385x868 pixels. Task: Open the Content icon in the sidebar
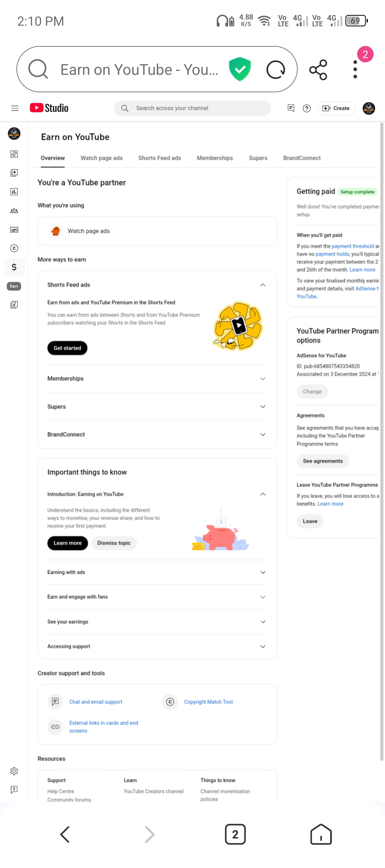(x=14, y=173)
